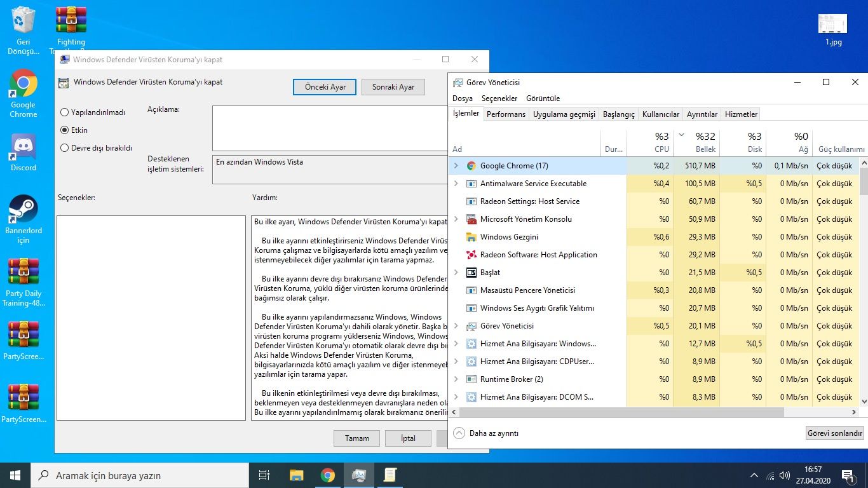The height and width of the screenshot is (488, 868).
Task: Click Chrome icon in the taskbar
Action: pyautogui.click(x=328, y=475)
